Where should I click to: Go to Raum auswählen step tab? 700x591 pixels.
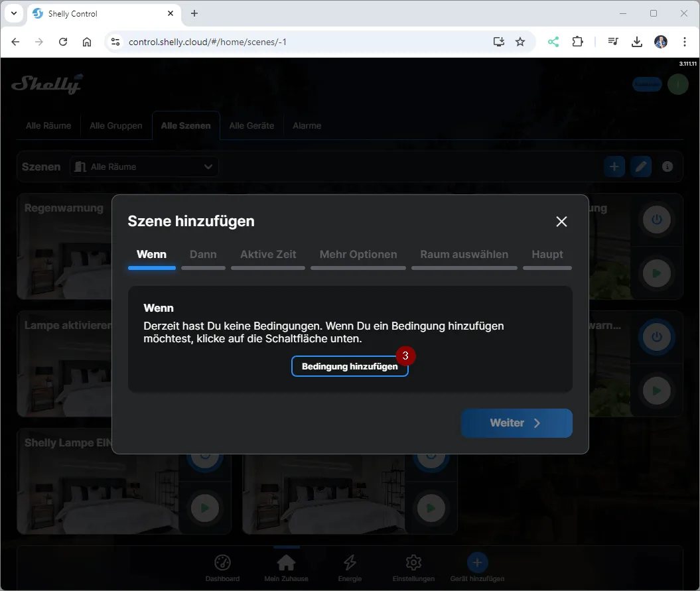464,255
